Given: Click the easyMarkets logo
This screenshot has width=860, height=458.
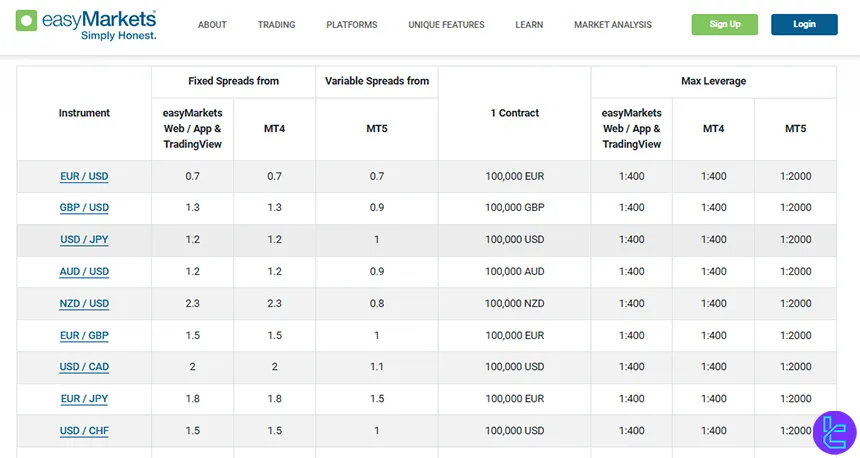Looking at the screenshot, I should coord(86,25).
